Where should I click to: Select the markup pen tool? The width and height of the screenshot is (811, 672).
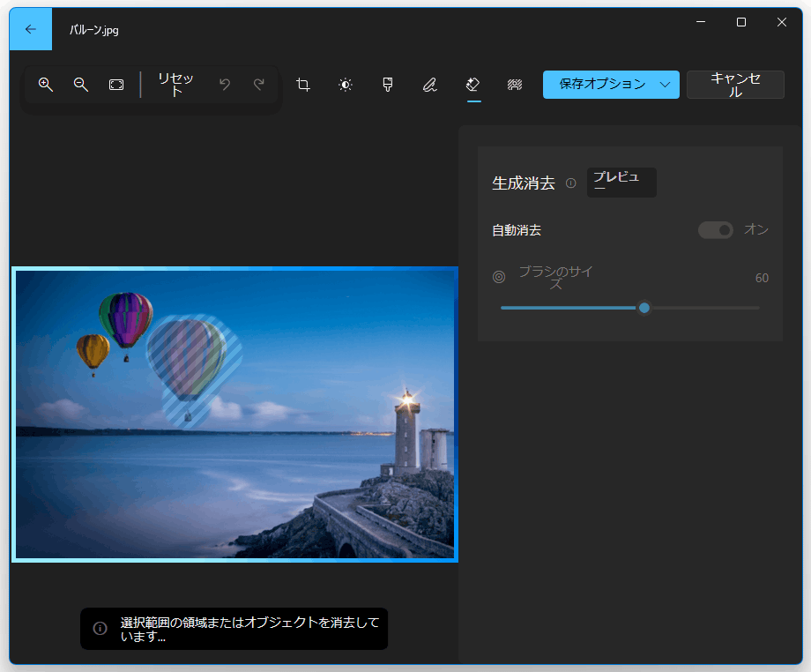point(430,85)
